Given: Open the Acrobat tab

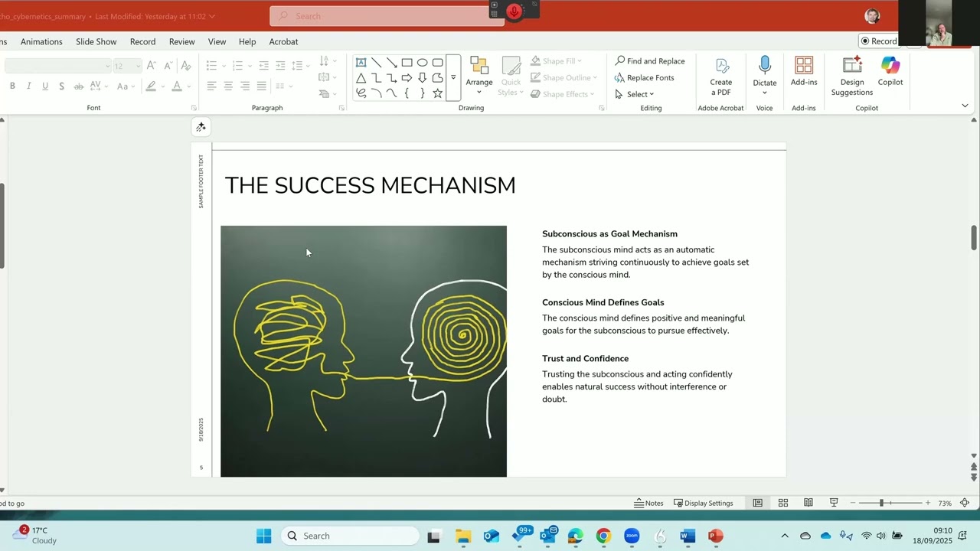Looking at the screenshot, I should [x=283, y=41].
